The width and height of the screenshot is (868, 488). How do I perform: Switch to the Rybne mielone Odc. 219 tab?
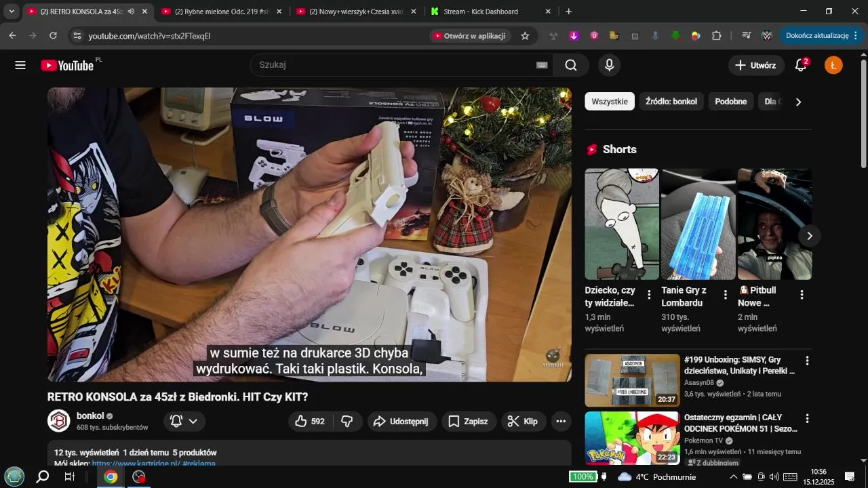(220, 12)
